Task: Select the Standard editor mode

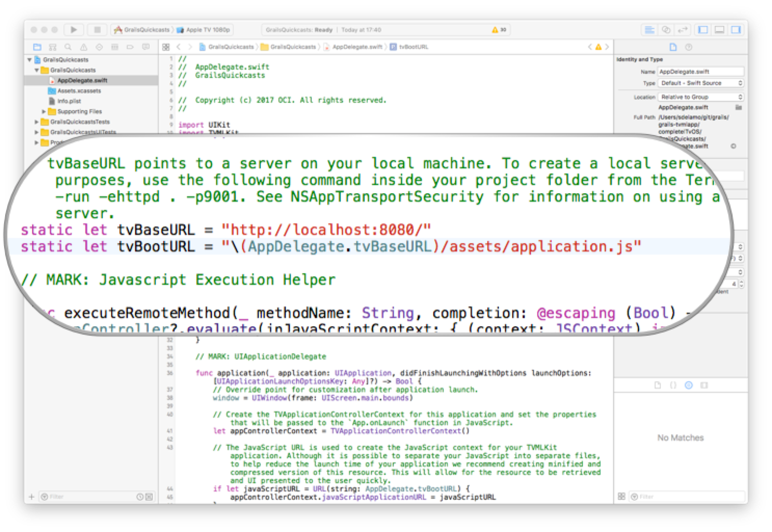Action: 649,30
